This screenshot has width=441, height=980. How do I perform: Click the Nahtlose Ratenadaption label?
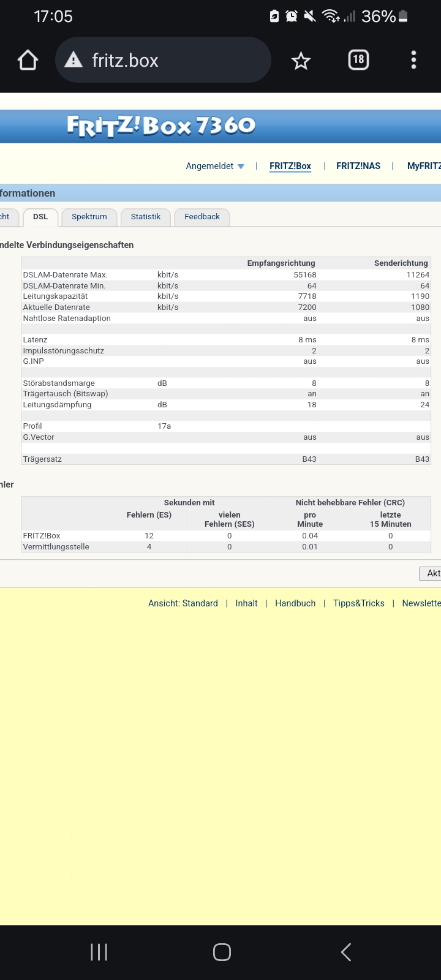tap(67, 318)
